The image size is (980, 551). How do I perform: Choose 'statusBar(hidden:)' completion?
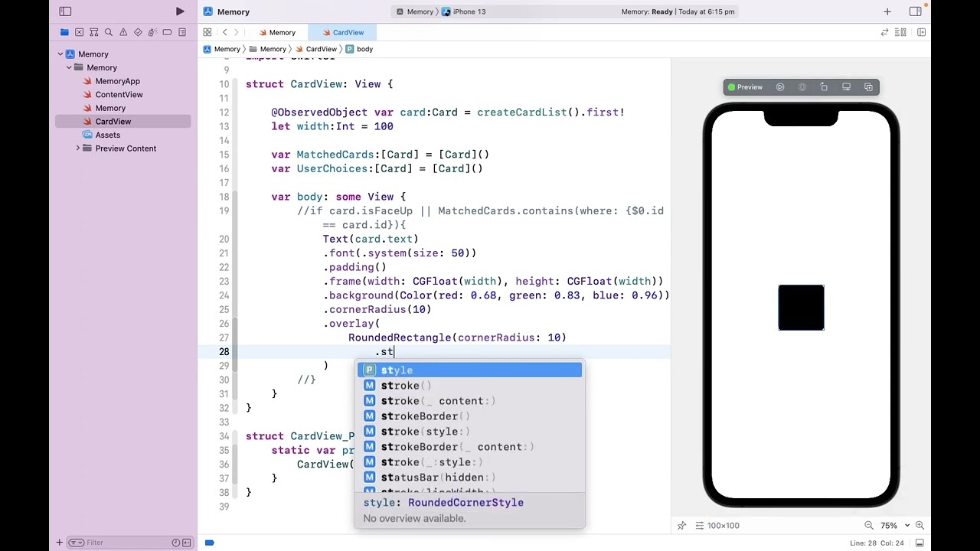click(x=469, y=478)
